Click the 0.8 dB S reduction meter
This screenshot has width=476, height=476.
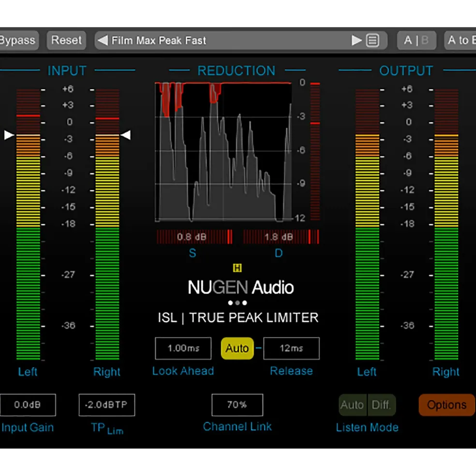click(194, 237)
